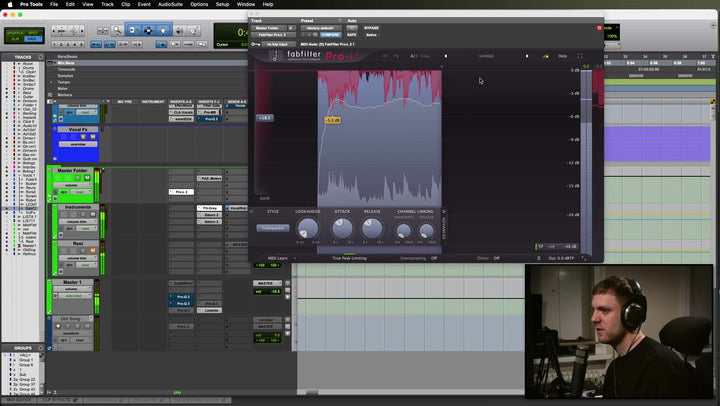Select the Vocal Fx track

(x=76, y=130)
